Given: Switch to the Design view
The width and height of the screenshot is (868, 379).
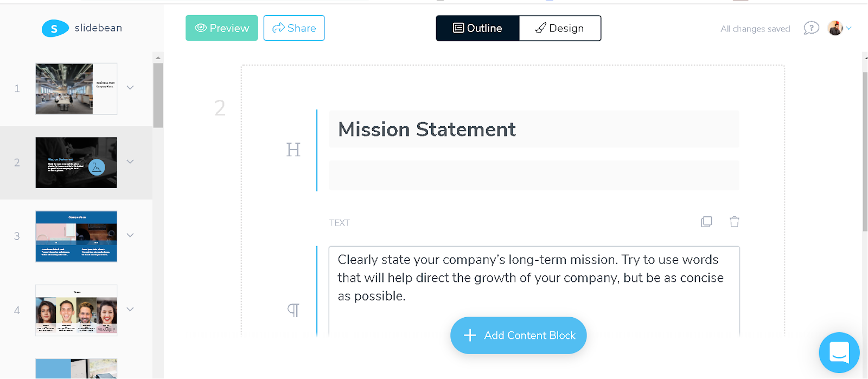Looking at the screenshot, I should (560, 28).
